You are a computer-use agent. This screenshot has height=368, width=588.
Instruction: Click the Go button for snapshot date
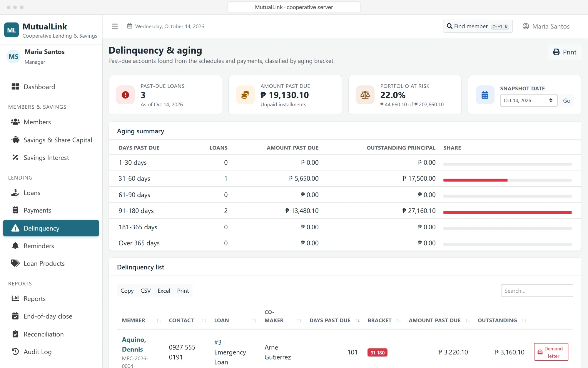[567, 100]
